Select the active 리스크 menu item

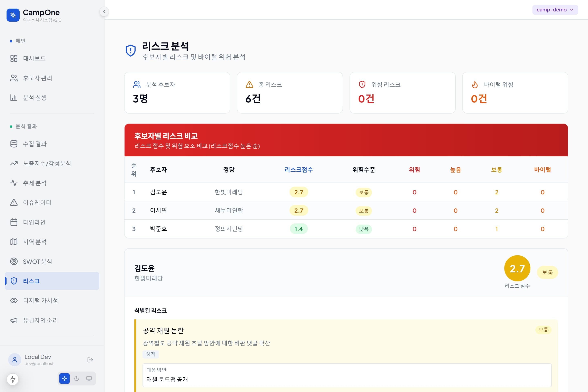[x=52, y=281]
